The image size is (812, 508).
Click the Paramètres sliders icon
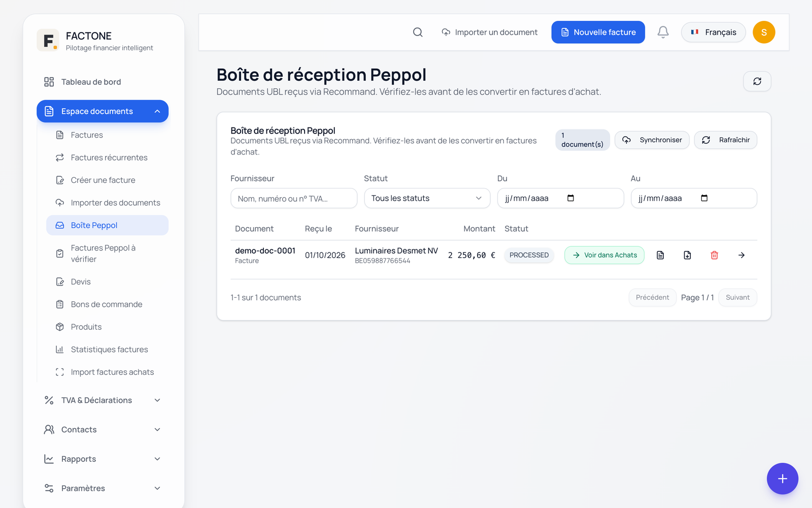[49, 488]
